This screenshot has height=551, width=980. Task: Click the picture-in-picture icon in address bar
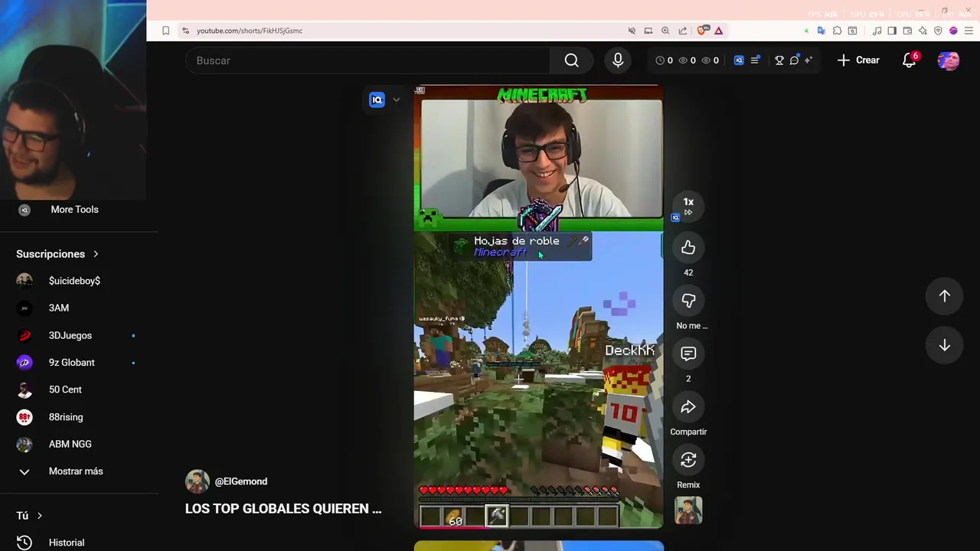(648, 31)
